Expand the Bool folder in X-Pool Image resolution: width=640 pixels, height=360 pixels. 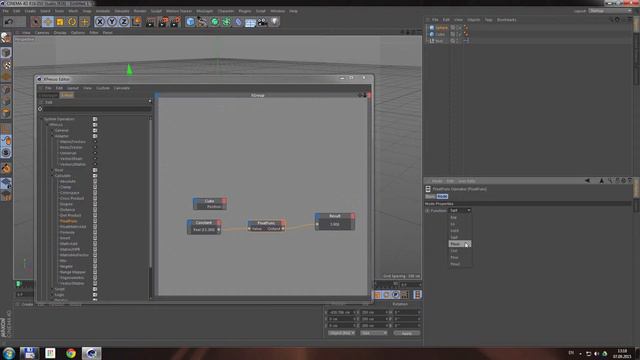[x=52, y=170]
